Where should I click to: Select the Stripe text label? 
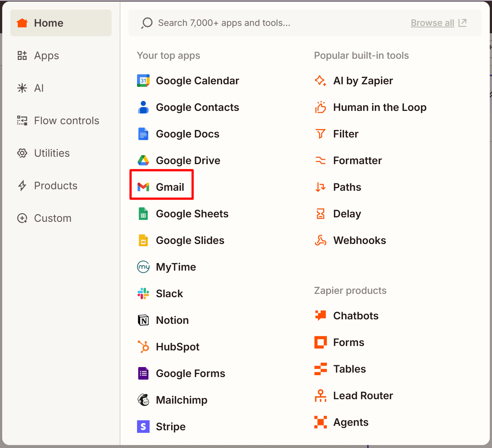click(171, 427)
